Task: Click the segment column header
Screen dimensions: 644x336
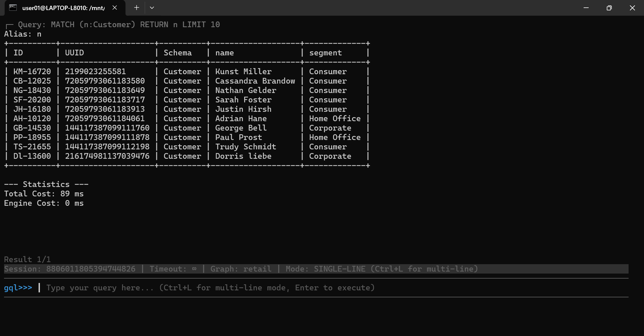Action: pos(325,53)
